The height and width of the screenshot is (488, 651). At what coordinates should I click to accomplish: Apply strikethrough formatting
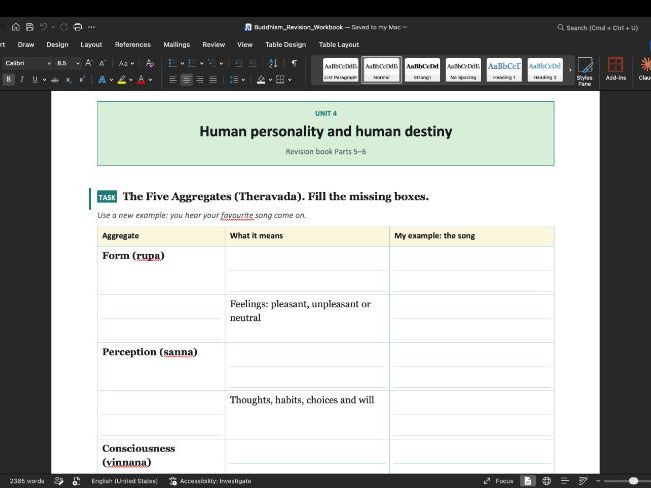pos(55,80)
